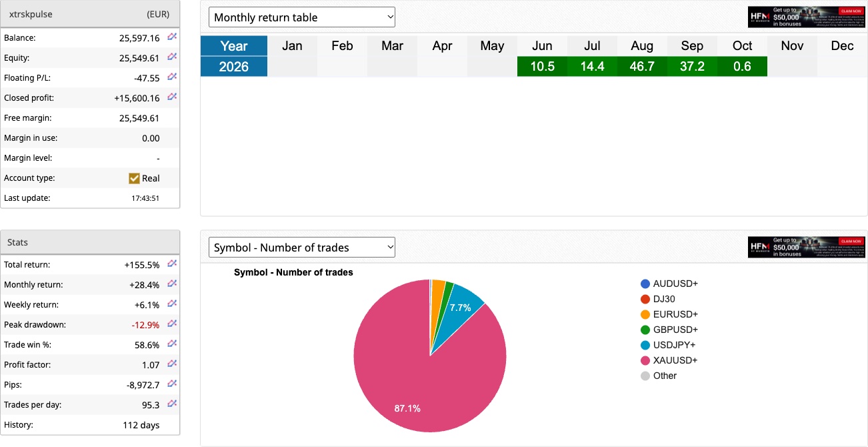
Task: Click the Floating P/L value -47.55
Action: click(x=147, y=78)
